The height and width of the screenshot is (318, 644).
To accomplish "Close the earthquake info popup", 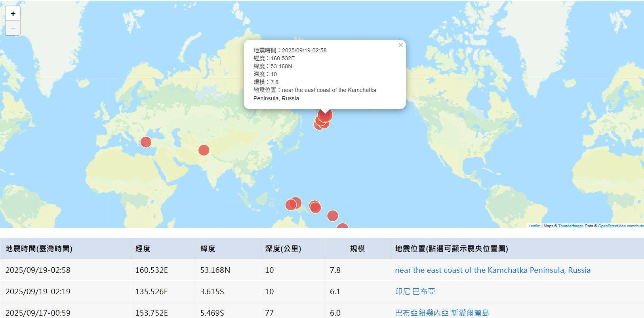I will (400, 45).
